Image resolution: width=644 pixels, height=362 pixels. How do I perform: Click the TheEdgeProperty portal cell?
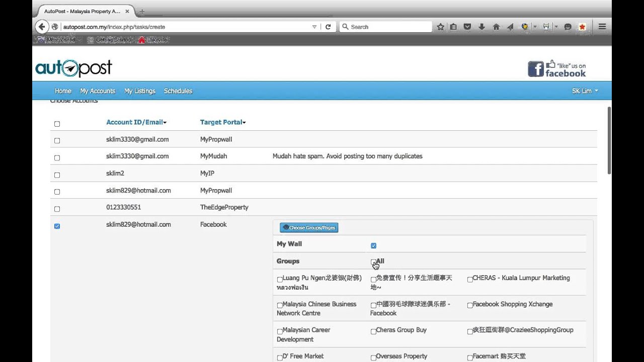[x=224, y=207]
